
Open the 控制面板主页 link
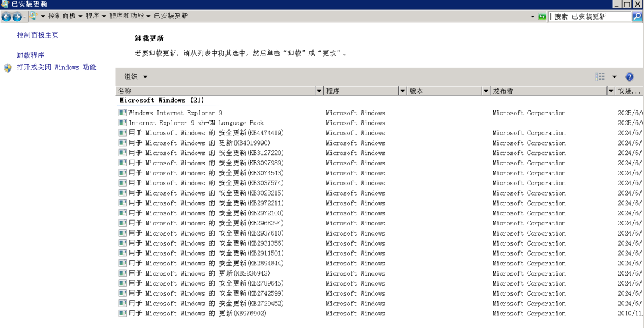point(38,35)
